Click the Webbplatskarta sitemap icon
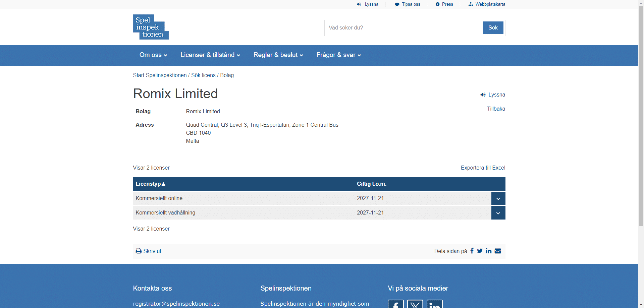This screenshot has height=308, width=644. point(471,4)
